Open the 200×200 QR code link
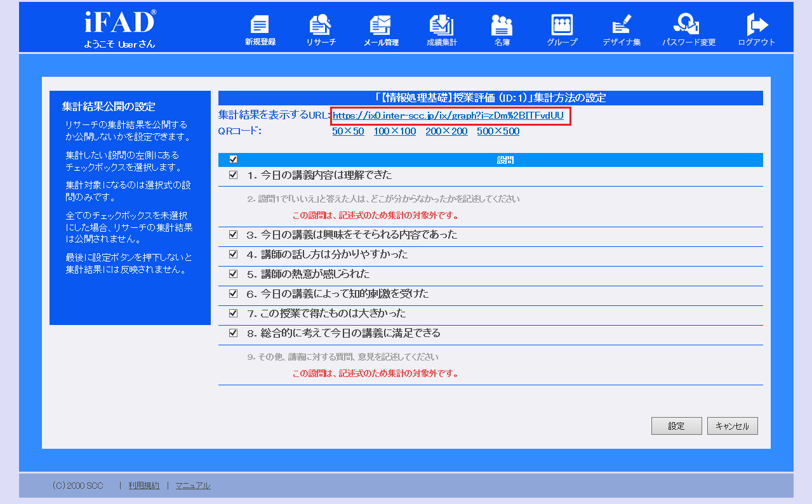The height and width of the screenshot is (504, 812). point(446,131)
